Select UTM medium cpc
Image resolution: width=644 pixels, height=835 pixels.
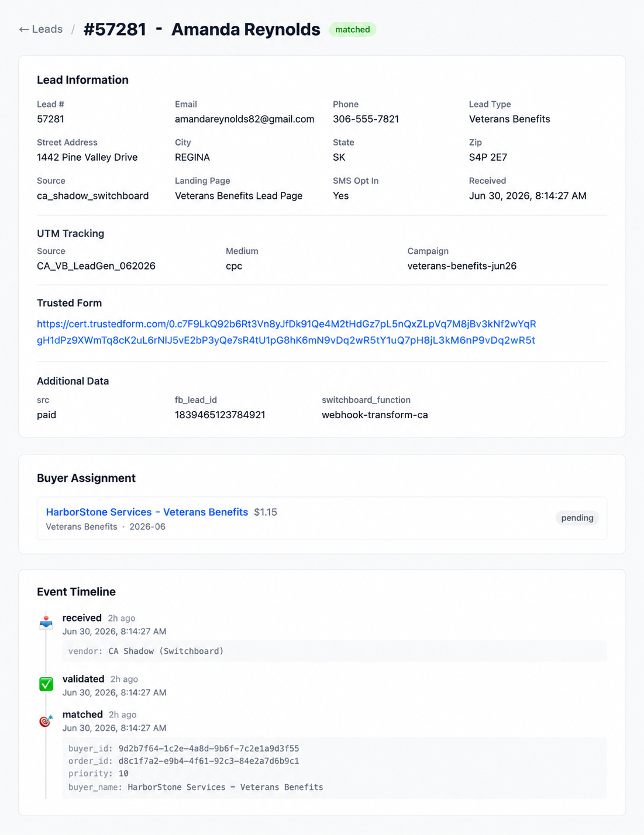[234, 266]
